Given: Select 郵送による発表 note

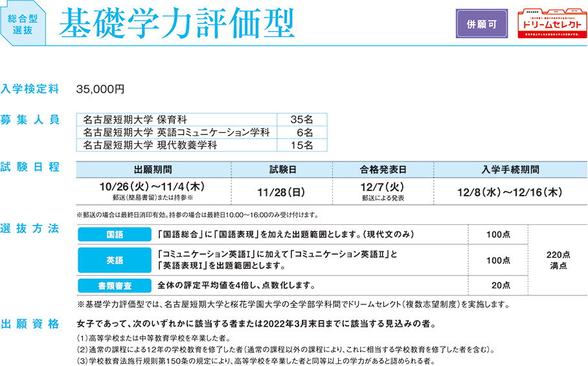Looking at the screenshot, I should click(x=383, y=198).
